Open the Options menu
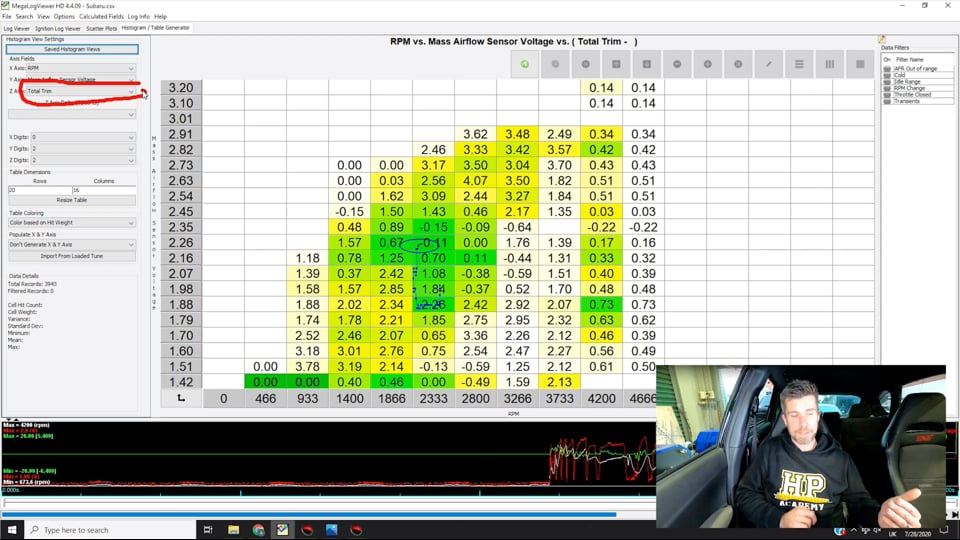 click(64, 17)
